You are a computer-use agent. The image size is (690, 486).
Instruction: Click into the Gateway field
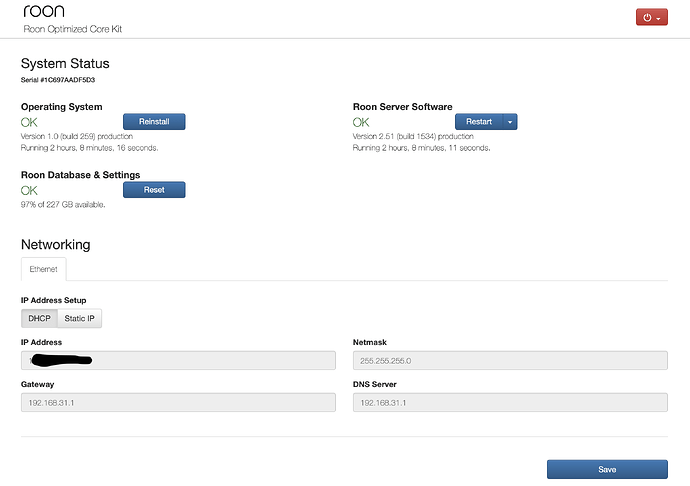178,402
